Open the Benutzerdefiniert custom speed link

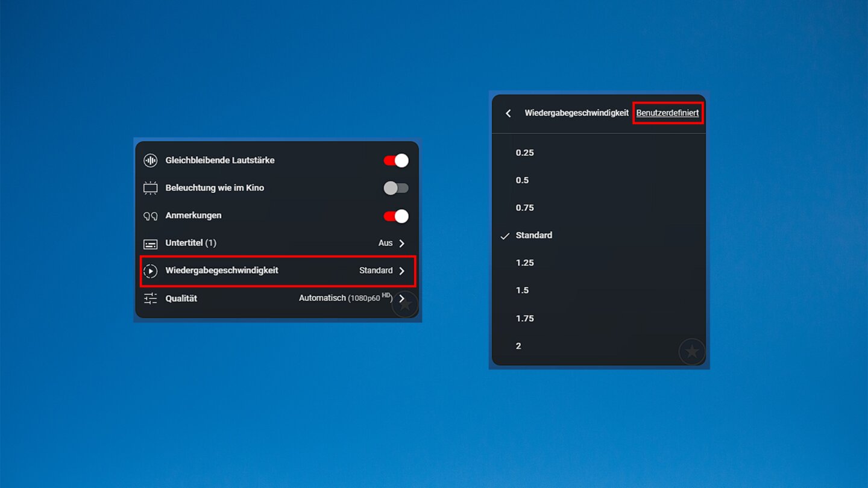click(667, 113)
